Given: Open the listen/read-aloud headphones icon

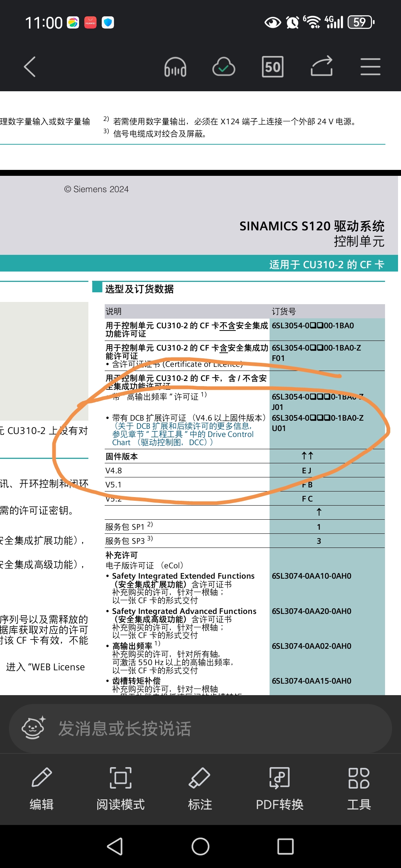Looking at the screenshot, I should tap(175, 67).
